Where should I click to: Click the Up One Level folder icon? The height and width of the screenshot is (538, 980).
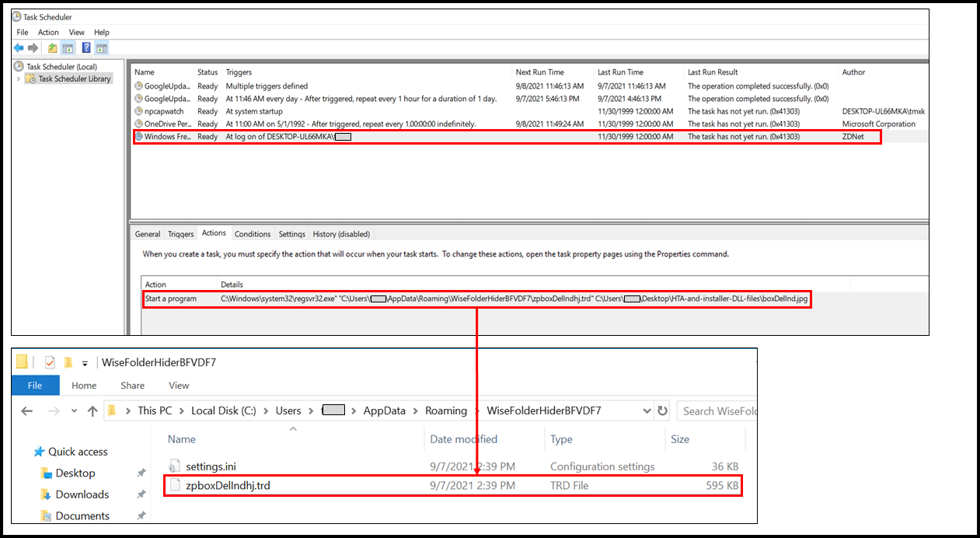52,48
